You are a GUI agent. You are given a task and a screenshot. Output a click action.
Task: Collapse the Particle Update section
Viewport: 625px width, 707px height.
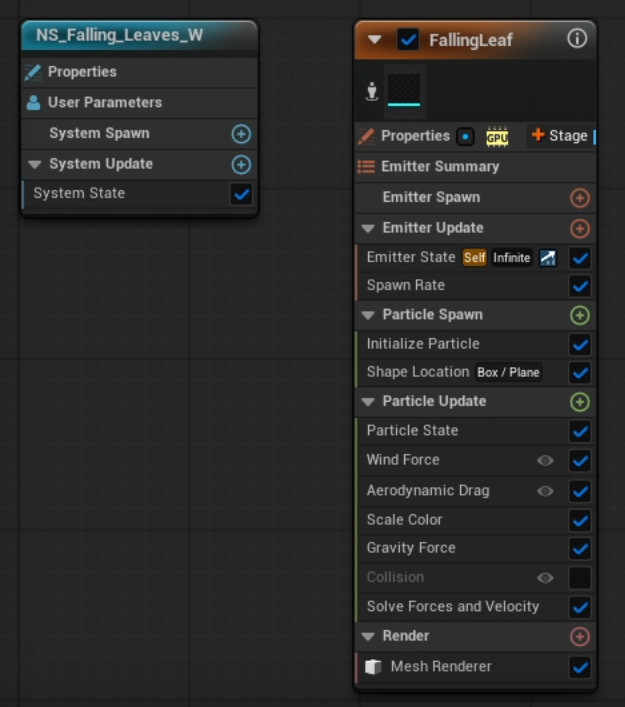(x=368, y=402)
